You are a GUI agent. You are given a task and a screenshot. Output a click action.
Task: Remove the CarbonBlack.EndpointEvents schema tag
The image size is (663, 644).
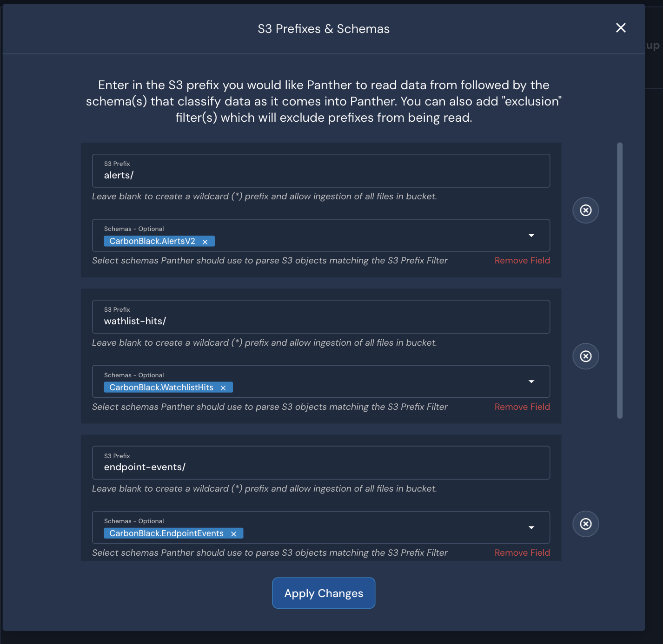click(x=234, y=534)
